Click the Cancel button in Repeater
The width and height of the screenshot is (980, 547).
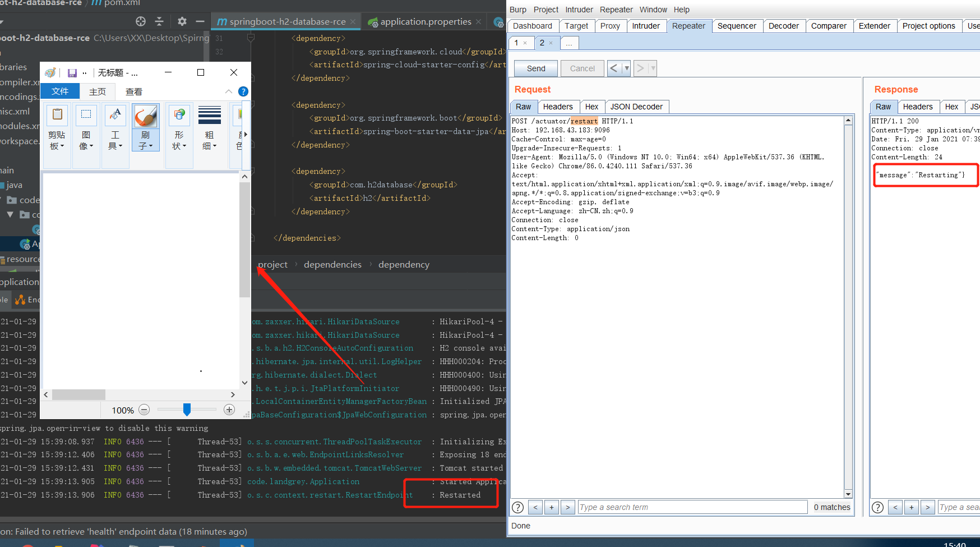point(583,68)
